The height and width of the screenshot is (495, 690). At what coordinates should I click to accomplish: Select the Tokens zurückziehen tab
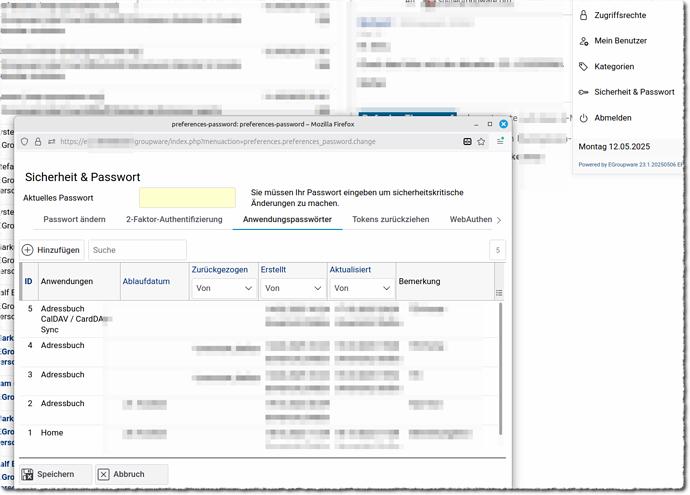point(390,219)
